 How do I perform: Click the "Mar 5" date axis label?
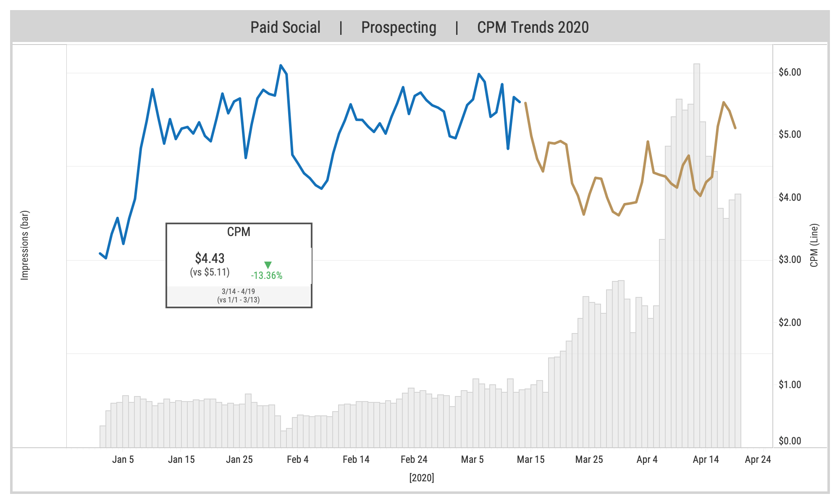pyautogui.click(x=472, y=459)
